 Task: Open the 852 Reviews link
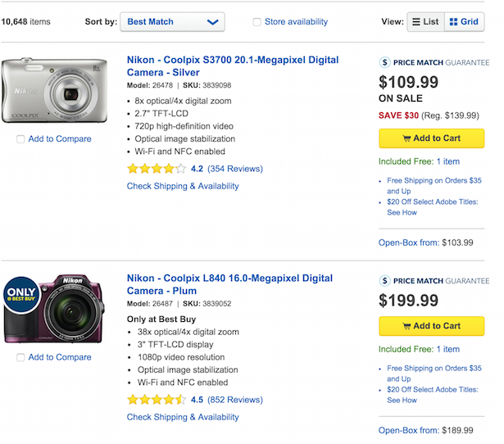pos(235,400)
